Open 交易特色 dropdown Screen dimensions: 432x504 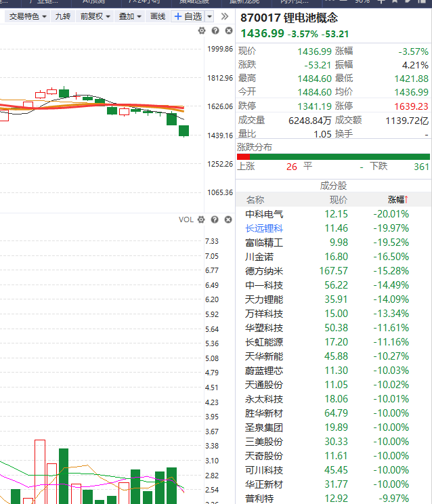click(27, 16)
